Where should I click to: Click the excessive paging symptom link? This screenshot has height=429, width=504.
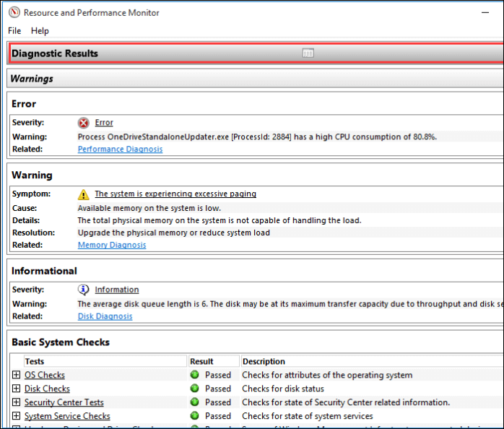[x=175, y=194]
